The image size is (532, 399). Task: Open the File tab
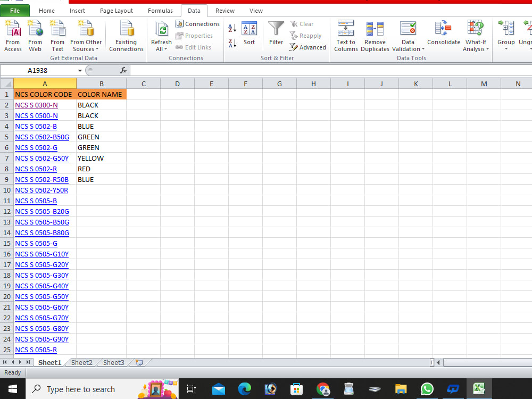pyautogui.click(x=15, y=11)
